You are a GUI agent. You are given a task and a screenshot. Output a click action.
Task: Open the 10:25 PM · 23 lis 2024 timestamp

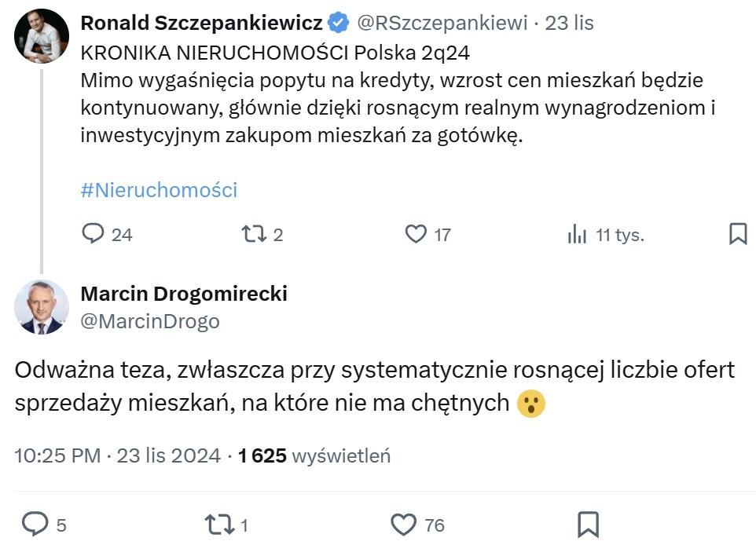tap(118, 455)
